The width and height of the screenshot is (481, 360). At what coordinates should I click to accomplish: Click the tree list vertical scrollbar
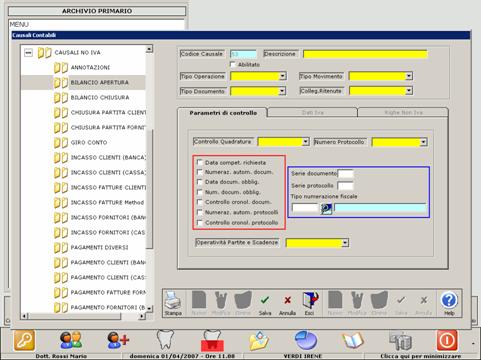coord(149,179)
